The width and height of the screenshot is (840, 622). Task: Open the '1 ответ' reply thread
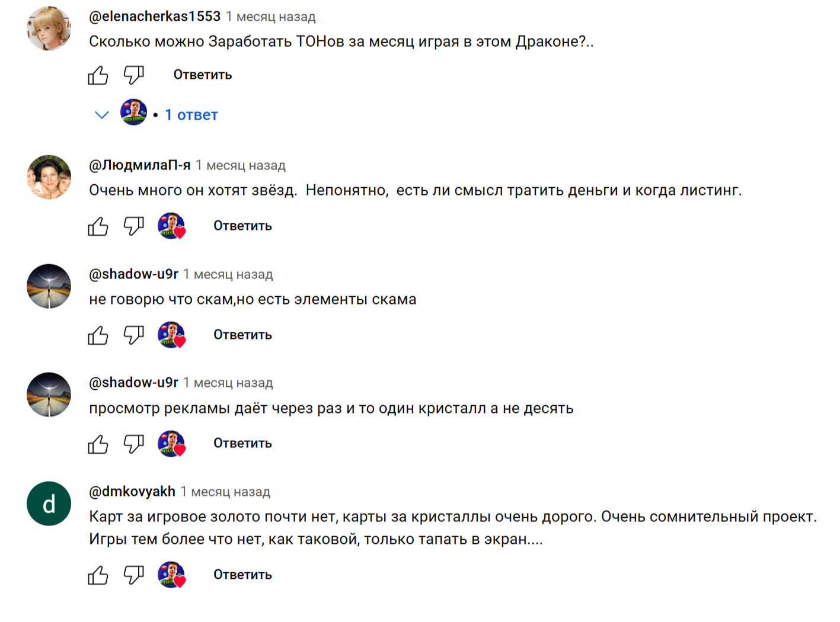[x=191, y=115]
